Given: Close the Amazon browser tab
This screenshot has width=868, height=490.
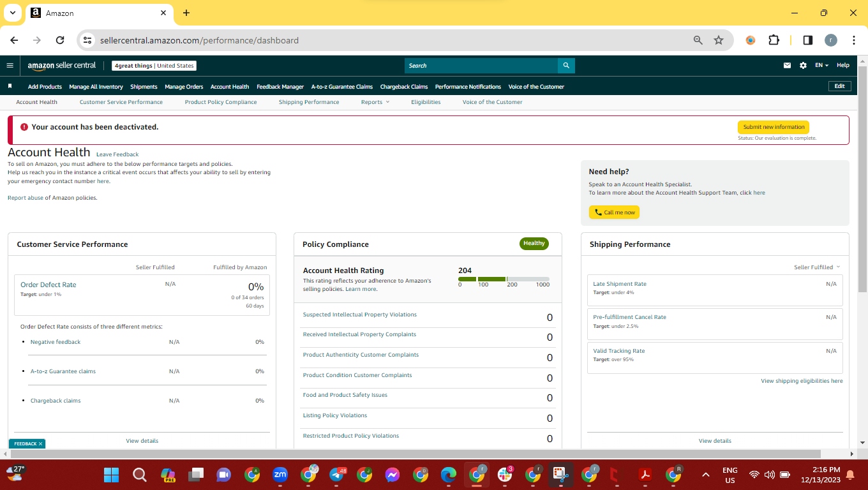Looking at the screenshot, I should coord(163,13).
